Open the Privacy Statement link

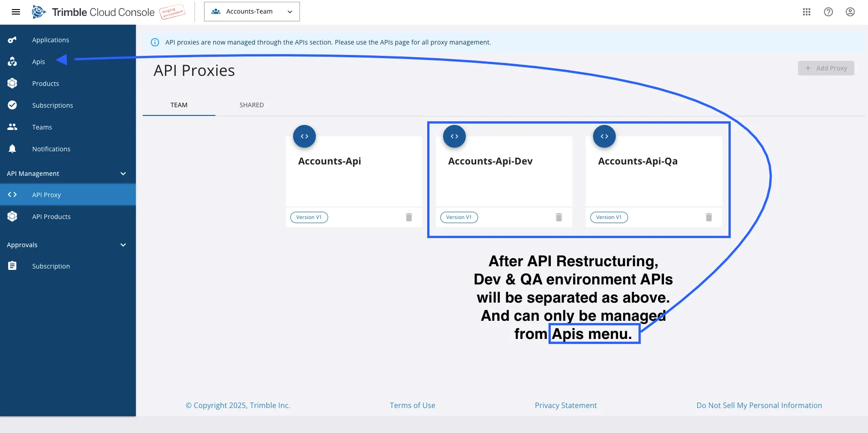pos(566,405)
